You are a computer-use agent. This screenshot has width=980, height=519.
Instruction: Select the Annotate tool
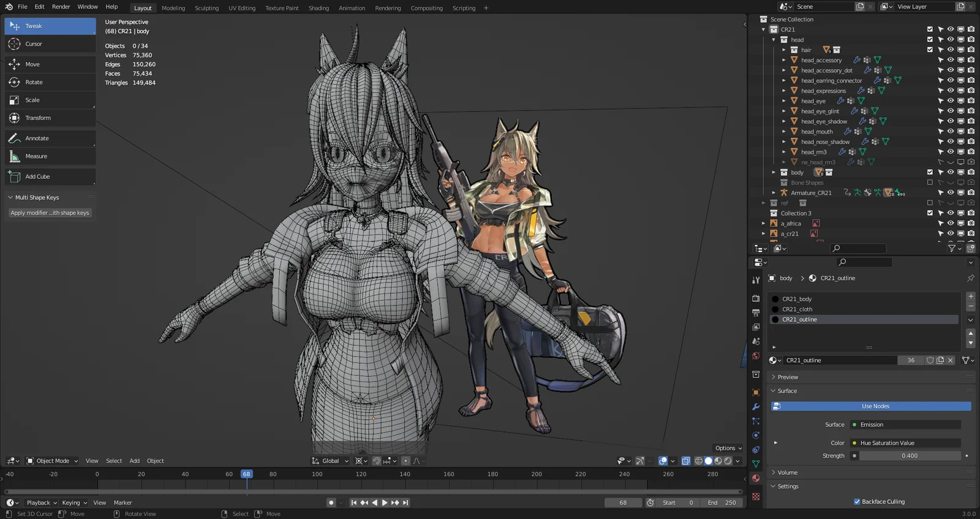coord(50,138)
